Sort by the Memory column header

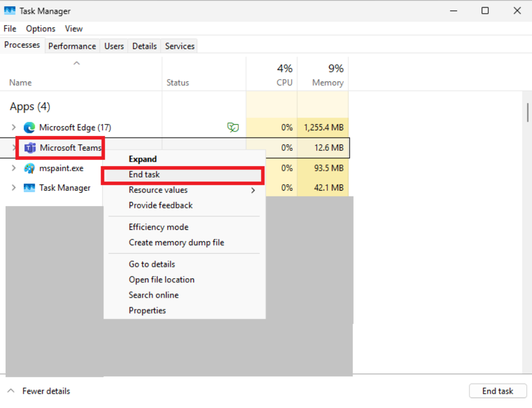(328, 83)
